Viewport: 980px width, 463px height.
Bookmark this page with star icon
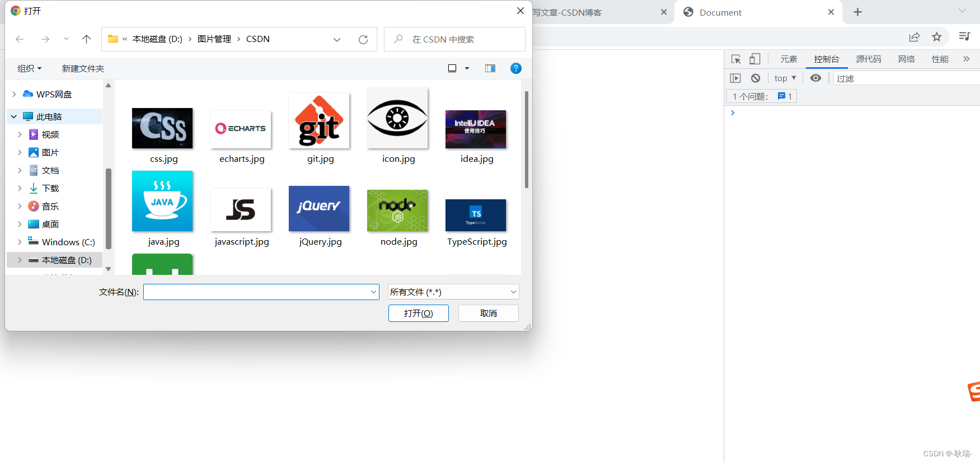click(937, 37)
